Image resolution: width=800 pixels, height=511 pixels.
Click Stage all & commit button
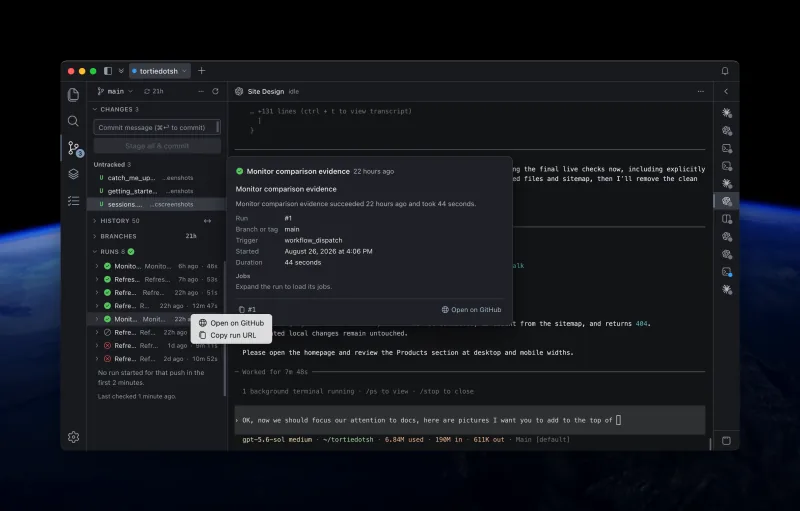tap(157, 146)
